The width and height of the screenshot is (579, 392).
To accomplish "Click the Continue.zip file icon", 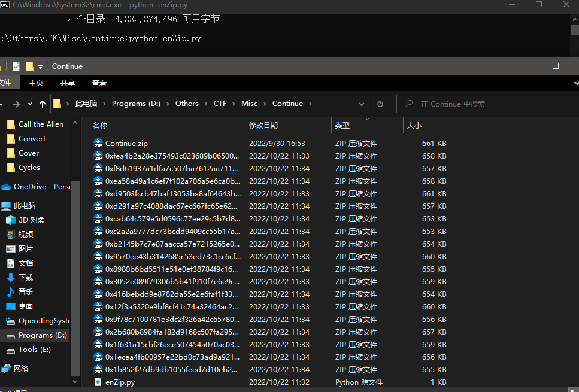I will pyautogui.click(x=98, y=144).
